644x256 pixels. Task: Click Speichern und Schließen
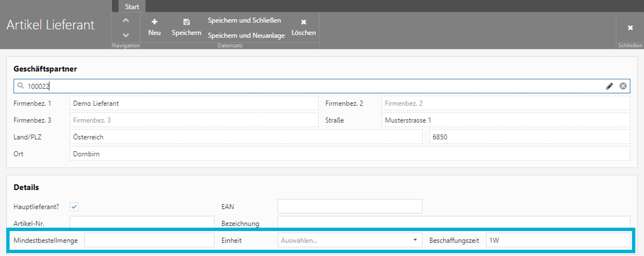pos(244,21)
